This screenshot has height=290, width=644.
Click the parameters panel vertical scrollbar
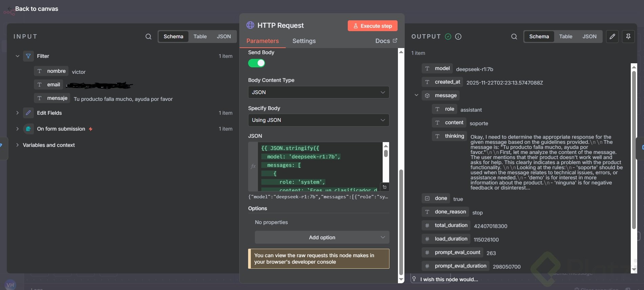(401, 222)
